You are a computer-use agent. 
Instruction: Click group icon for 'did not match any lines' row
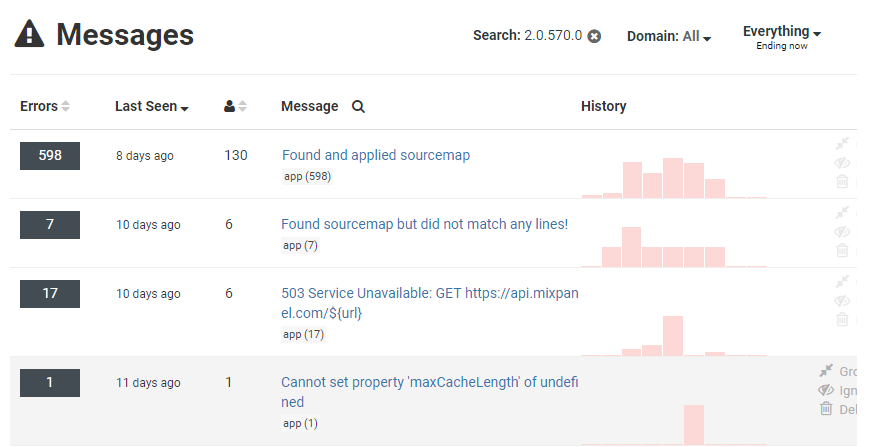pos(842,213)
